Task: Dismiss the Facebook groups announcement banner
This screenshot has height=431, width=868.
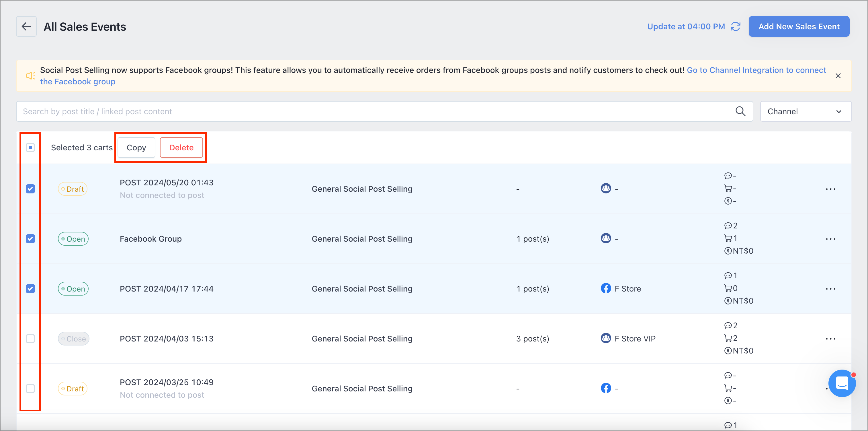Action: [838, 76]
